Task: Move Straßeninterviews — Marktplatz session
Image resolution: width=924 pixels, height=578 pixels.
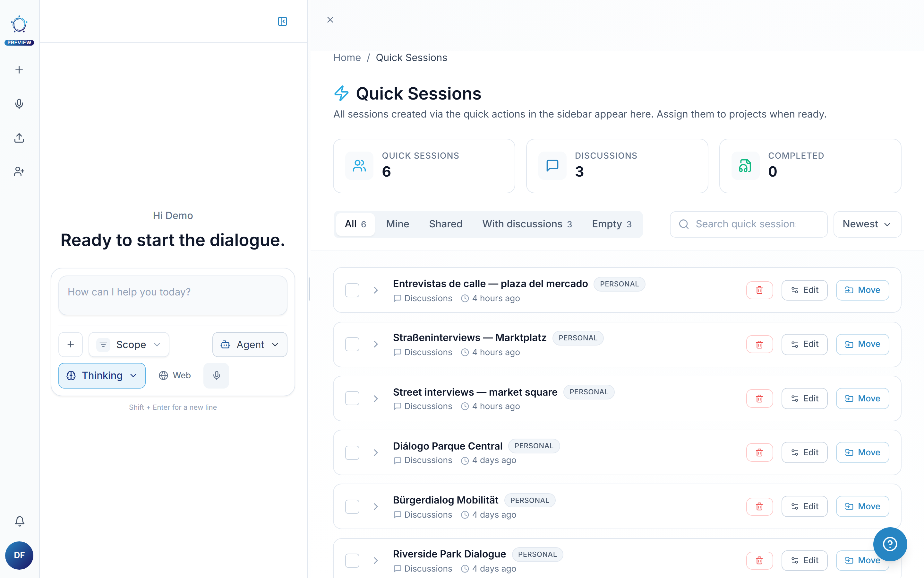Action: click(x=862, y=345)
